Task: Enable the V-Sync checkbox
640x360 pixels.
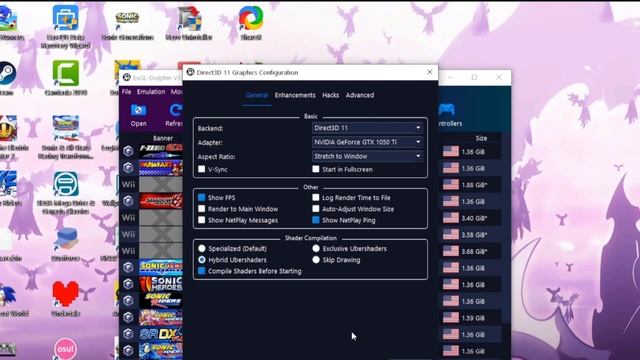Action: pos(202,169)
